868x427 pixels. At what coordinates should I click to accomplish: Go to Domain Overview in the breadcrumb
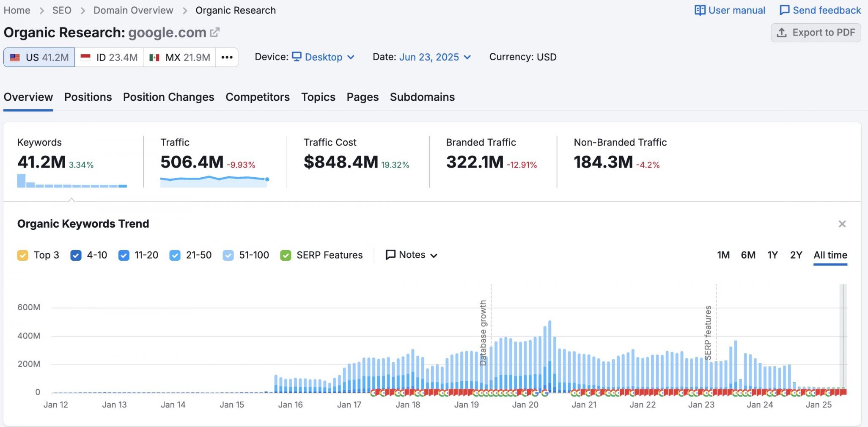click(133, 10)
